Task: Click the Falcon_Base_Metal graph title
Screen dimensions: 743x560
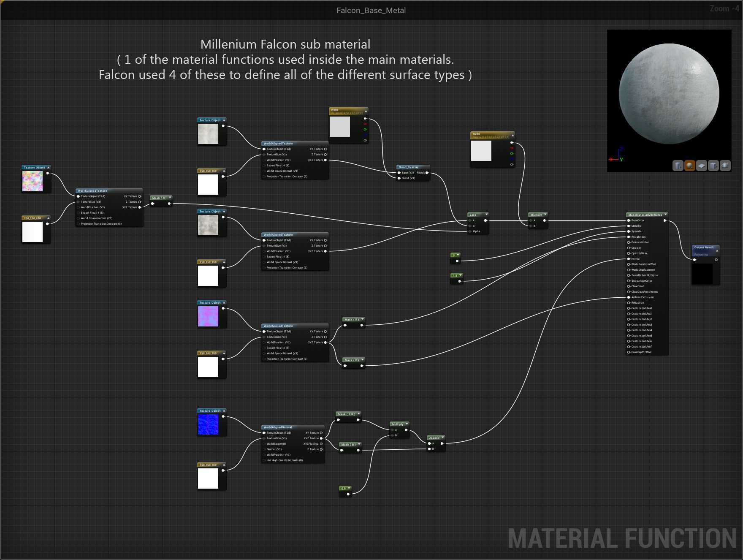Action: click(371, 10)
